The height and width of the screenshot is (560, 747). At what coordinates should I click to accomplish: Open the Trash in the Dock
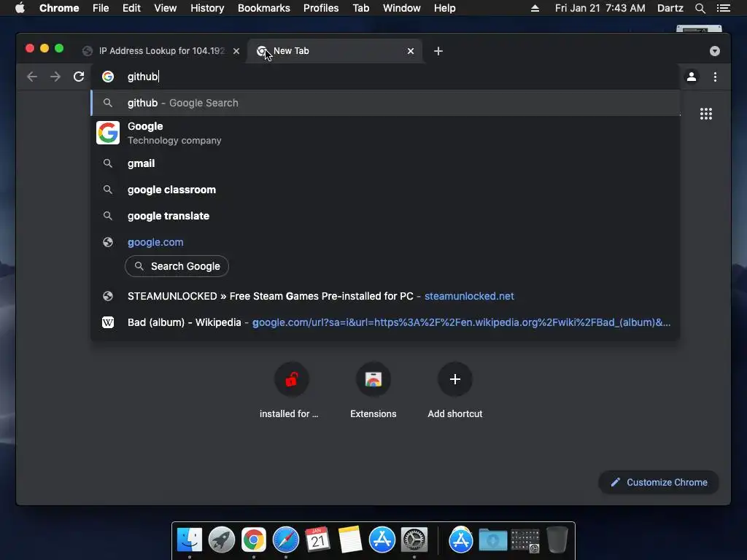pos(557,540)
